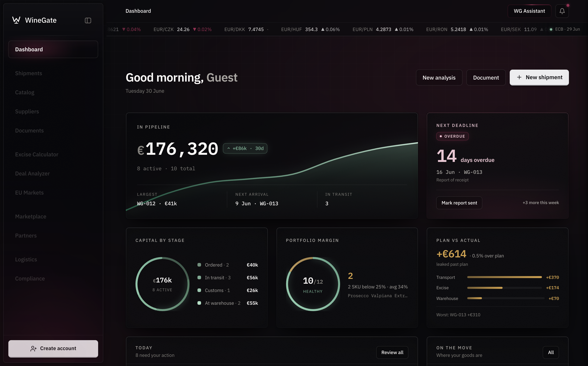The height and width of the screenshot is (366, 588).
Task: Click the OVERDUE status badge
Action: [x=452, y=136]
